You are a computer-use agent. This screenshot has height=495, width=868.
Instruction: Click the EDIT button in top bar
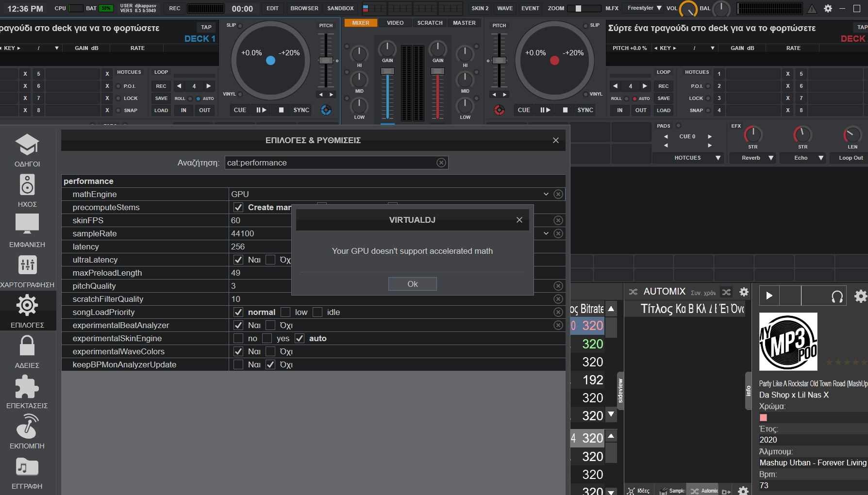point(273,8)
